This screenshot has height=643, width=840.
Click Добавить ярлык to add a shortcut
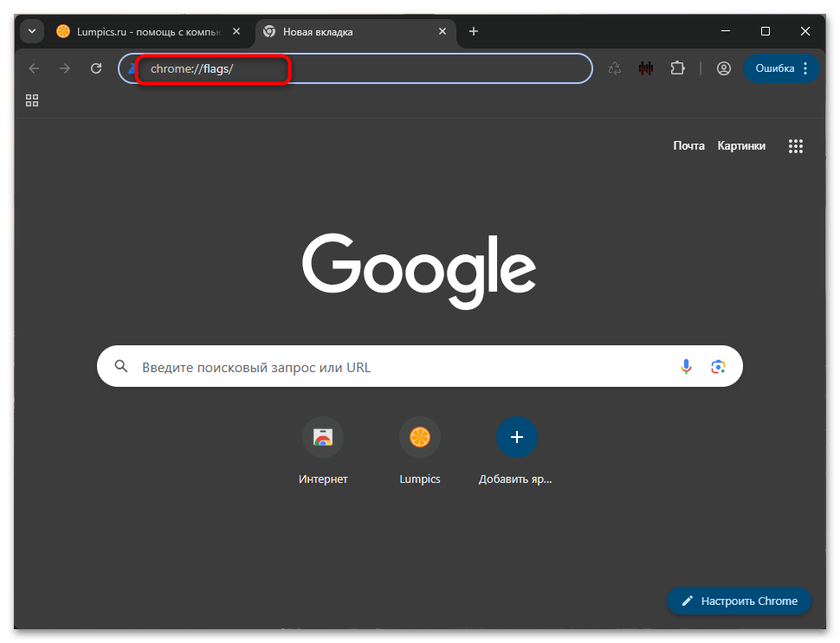[x=517, y=437]
